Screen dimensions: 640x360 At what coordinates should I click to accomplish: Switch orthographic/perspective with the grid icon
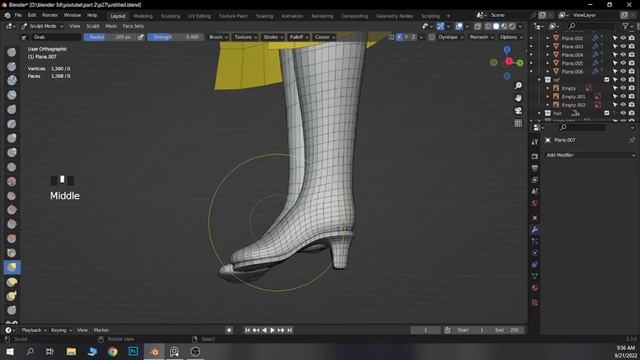(518, 123)
